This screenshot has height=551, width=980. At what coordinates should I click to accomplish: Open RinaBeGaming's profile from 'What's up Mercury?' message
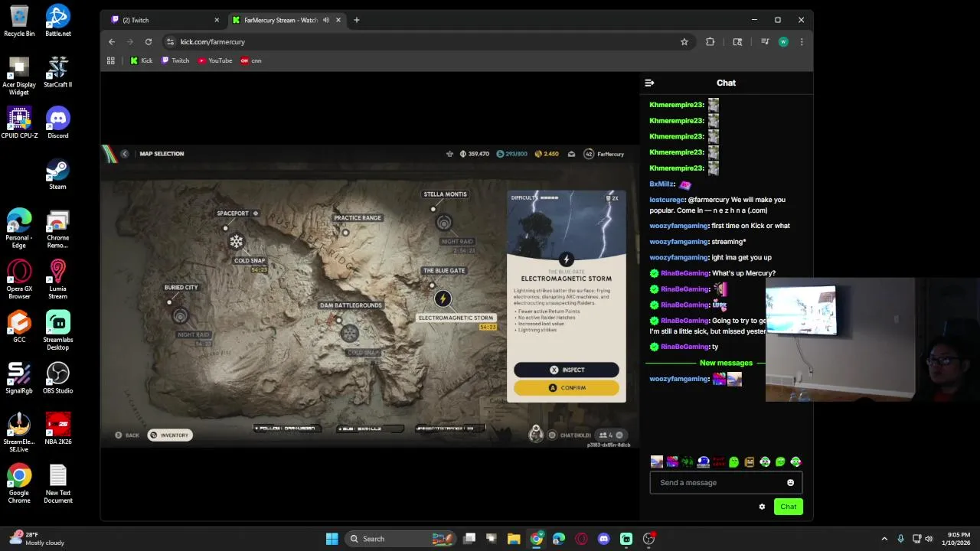(x=684, y=273)
